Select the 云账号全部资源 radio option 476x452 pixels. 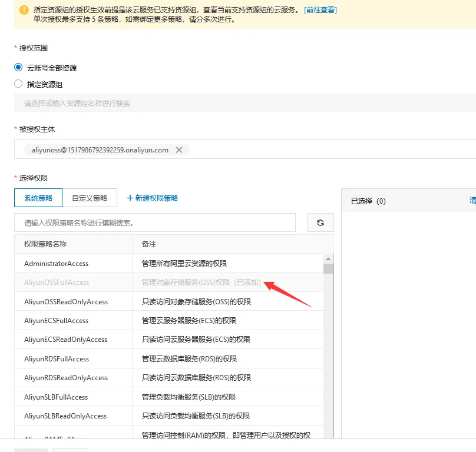18,67
